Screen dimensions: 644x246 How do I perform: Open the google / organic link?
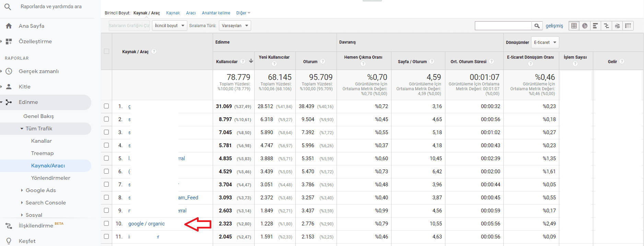coord(147,224)
